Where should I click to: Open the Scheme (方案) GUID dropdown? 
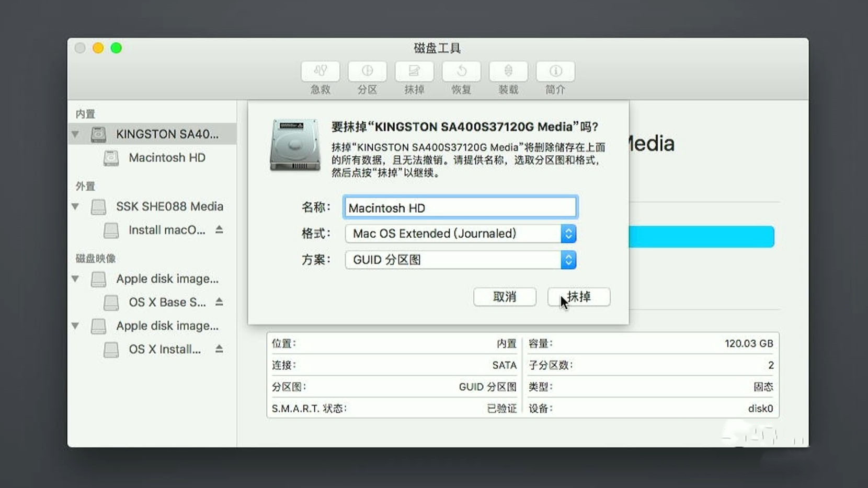pos(460,260)
